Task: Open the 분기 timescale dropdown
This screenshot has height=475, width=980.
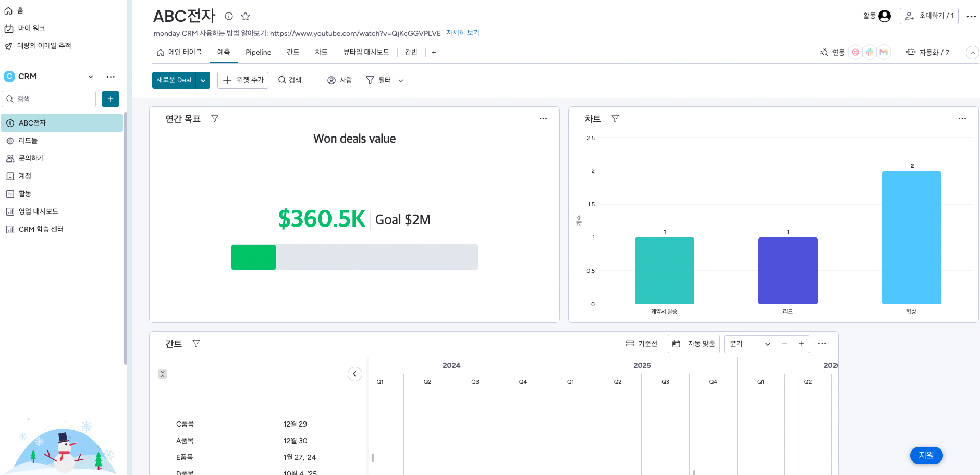Action: click(750, 344)
